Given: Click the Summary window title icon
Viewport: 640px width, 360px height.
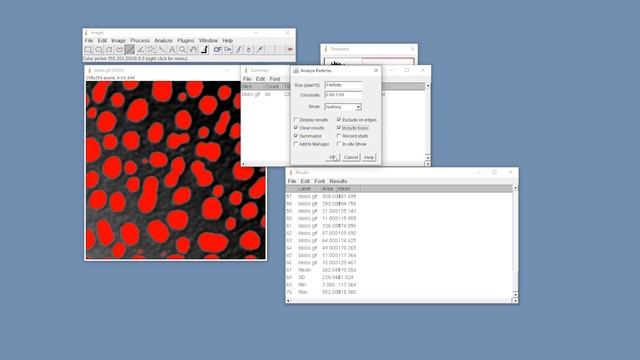Looking at the screenshot, I should (246, 70).
